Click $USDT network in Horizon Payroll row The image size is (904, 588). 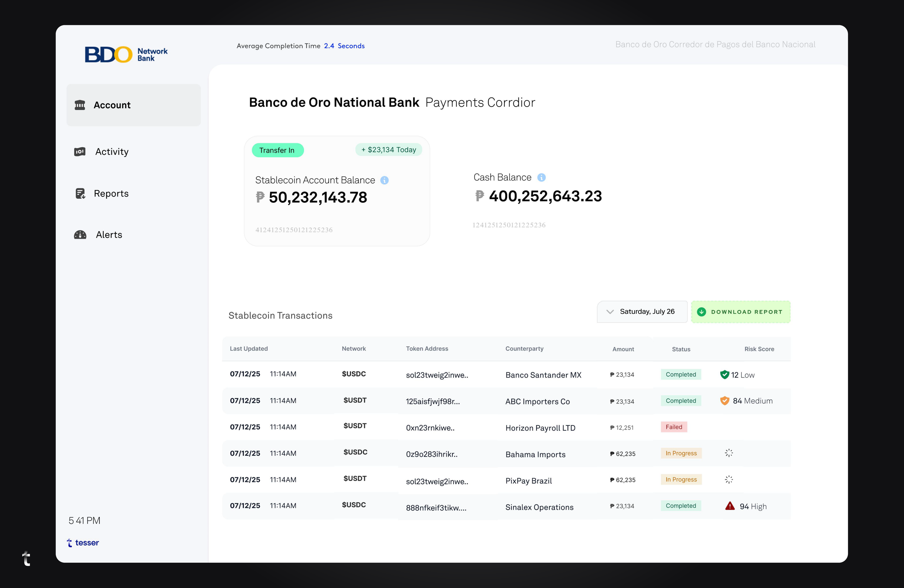click(355, 426)
